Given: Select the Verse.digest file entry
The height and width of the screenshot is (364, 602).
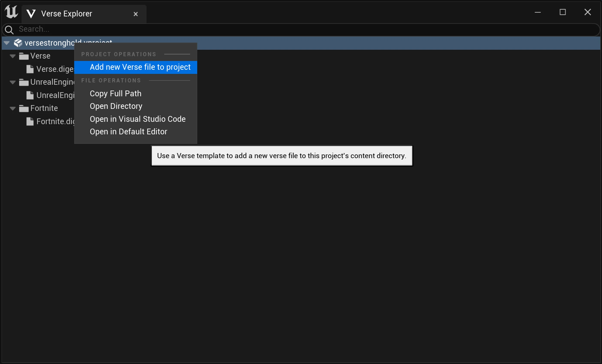Looking at the screenshot, I should 55,69.
